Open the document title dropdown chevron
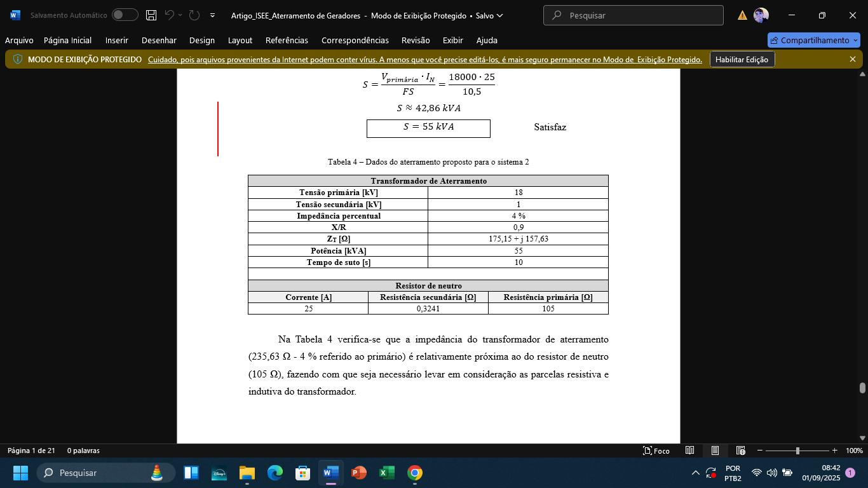The image size is (868, 488). (499, 15)
